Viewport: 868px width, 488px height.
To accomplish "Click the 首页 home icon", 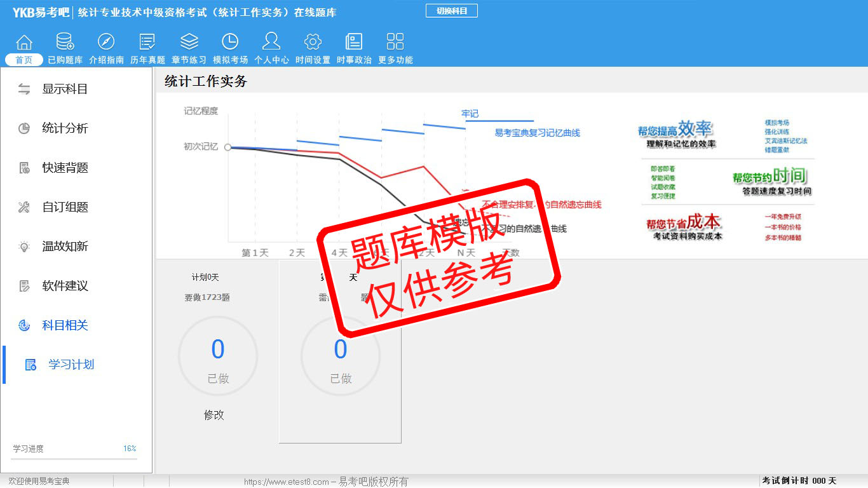I will pos(24,43).
